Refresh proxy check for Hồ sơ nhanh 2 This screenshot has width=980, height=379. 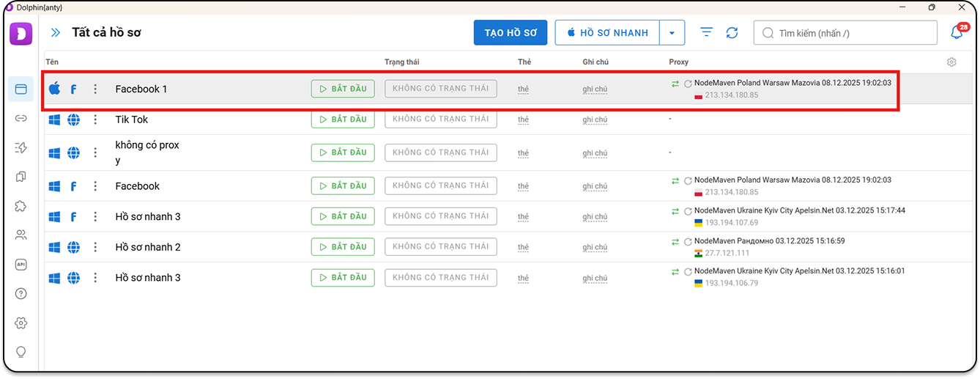[x=688, y=242]
